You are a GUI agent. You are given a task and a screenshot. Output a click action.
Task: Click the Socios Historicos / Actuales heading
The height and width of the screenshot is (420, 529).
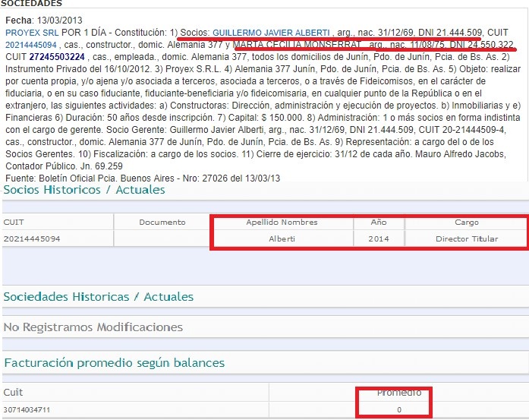[x=84, y=190]
